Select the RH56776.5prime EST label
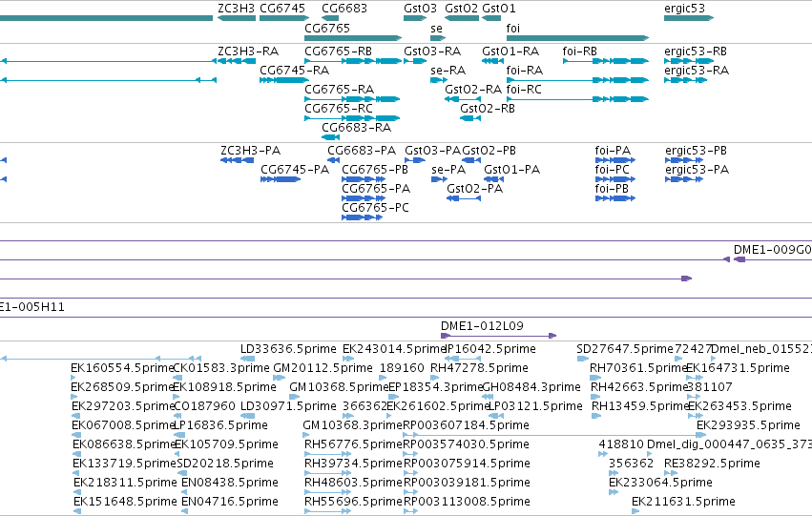This screenshot has width=812, height=516. point(353,445)
